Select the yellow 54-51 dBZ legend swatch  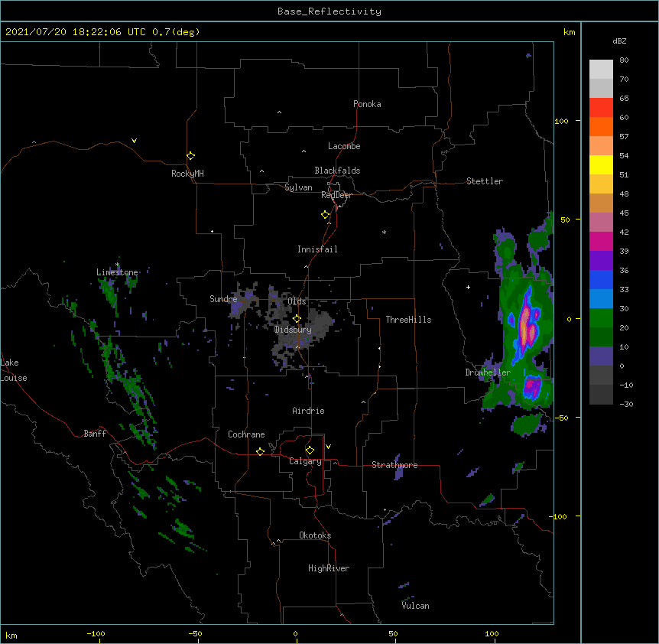(x=601, y=165)
